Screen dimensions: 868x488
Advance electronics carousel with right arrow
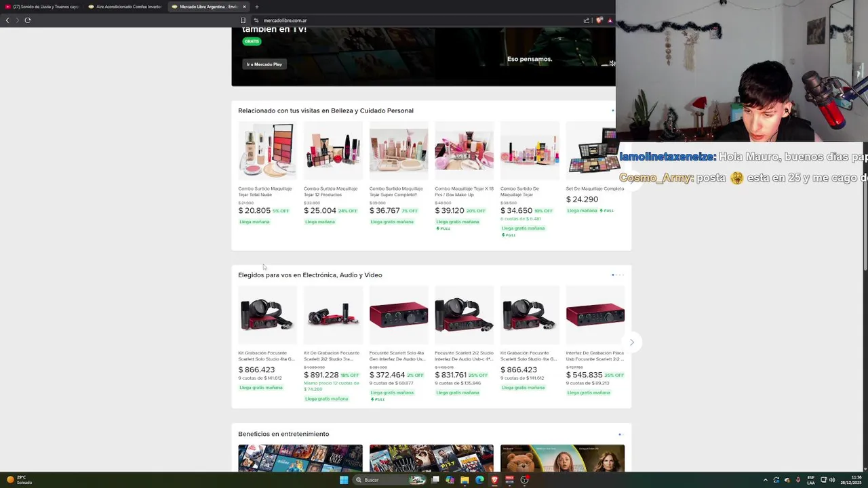[x=631, y=342]
